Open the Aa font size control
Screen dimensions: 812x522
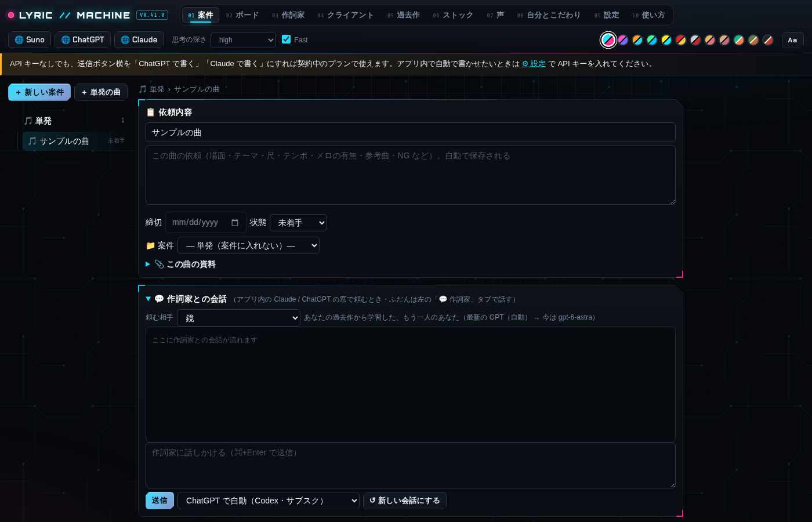pos(792,40)
